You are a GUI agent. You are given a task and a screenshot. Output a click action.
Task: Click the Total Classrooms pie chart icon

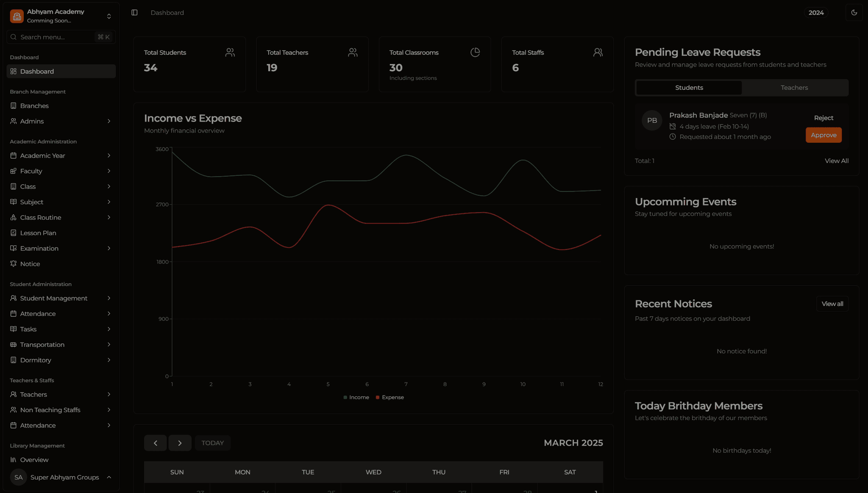point(475,53)
